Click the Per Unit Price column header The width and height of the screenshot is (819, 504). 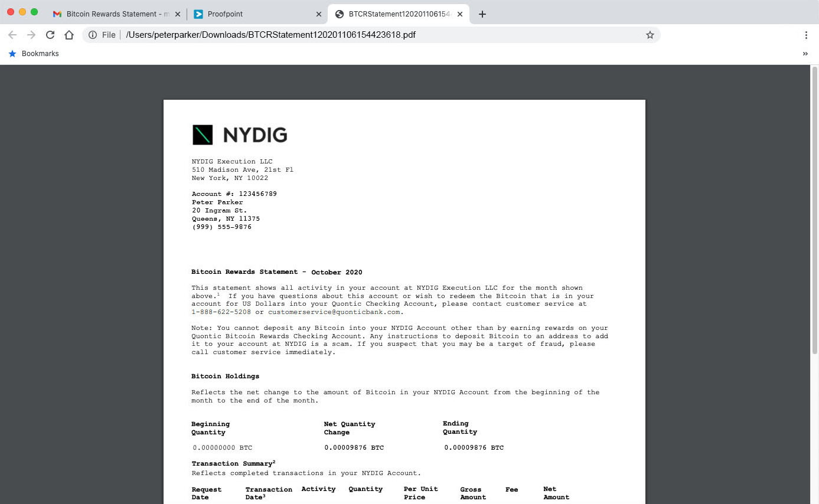(421, 493)
